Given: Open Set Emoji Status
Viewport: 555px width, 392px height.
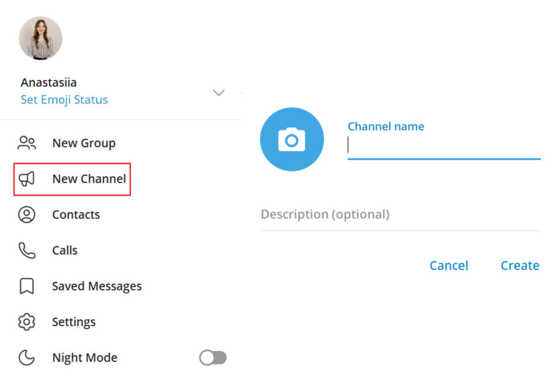Looking at the screenshot, I should pyautogui.click(x=64, y=100).
